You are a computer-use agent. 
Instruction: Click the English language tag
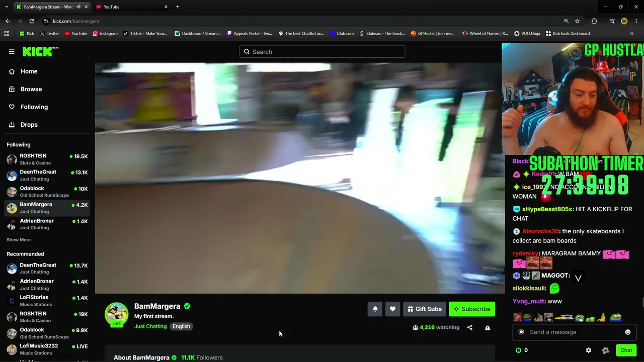tap(181, 326)
